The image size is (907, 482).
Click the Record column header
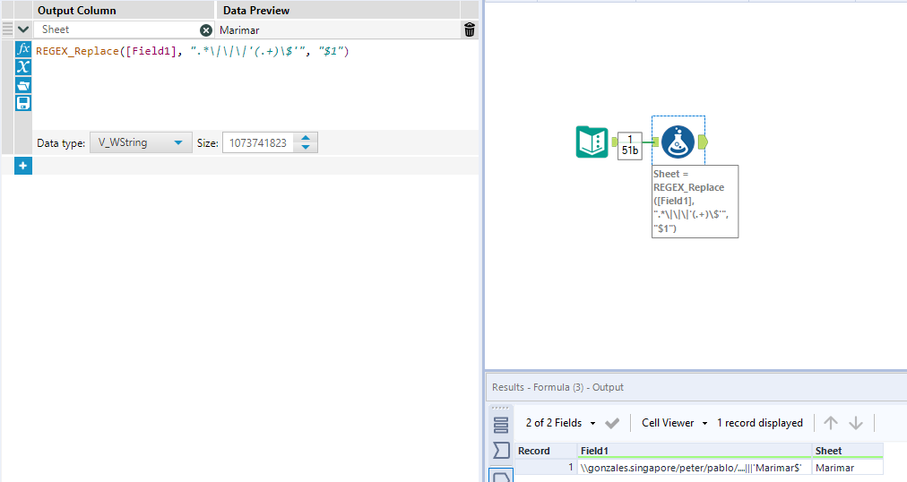click(546, 451)
